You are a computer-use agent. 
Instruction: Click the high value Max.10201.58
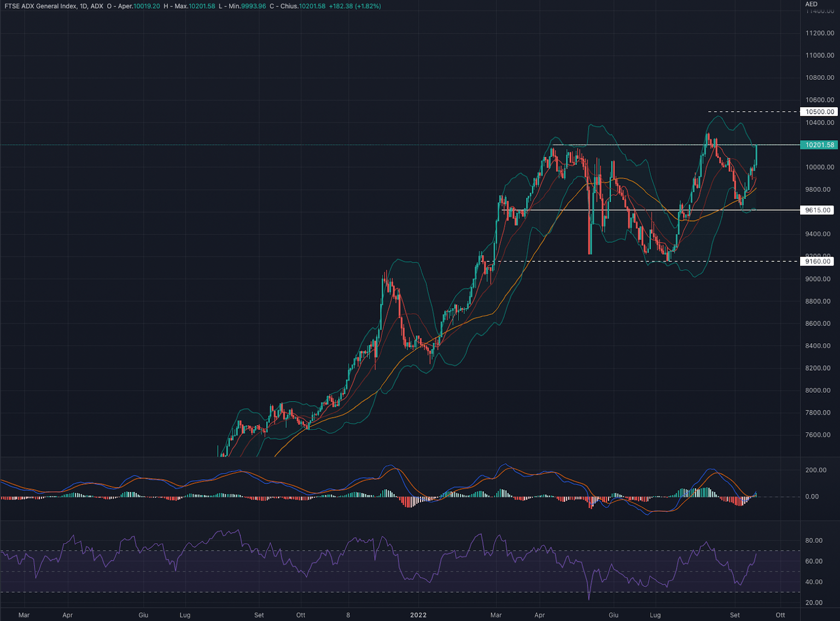[x=195, y=6]
